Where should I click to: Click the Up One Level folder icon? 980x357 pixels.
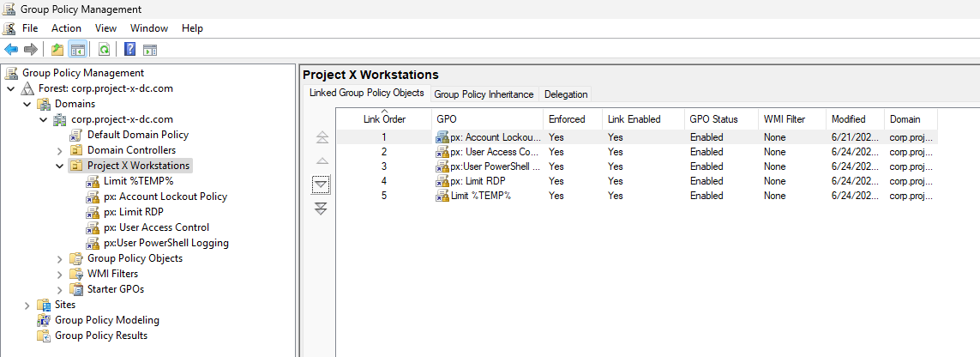57,50
